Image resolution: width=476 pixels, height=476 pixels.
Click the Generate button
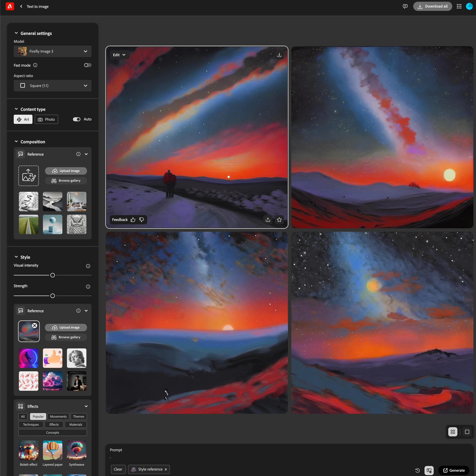(x=454, y=470)
